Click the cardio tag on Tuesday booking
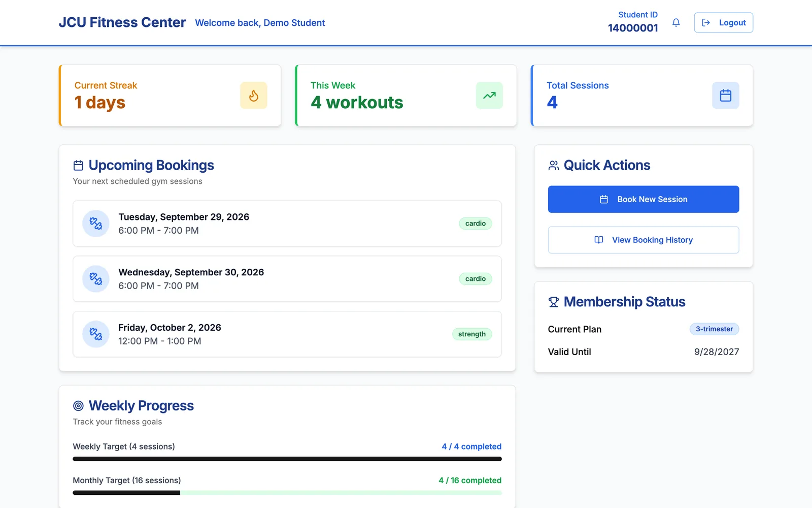 (x=476, y=224)
